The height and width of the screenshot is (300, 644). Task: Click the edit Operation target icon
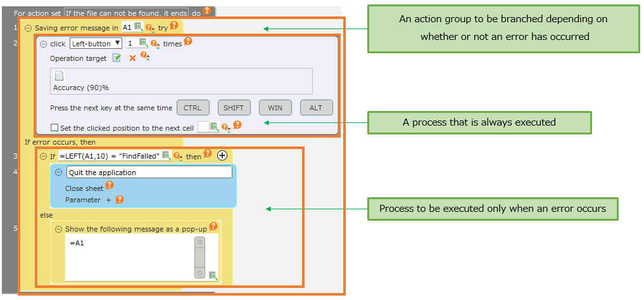(x=117, y=58)
